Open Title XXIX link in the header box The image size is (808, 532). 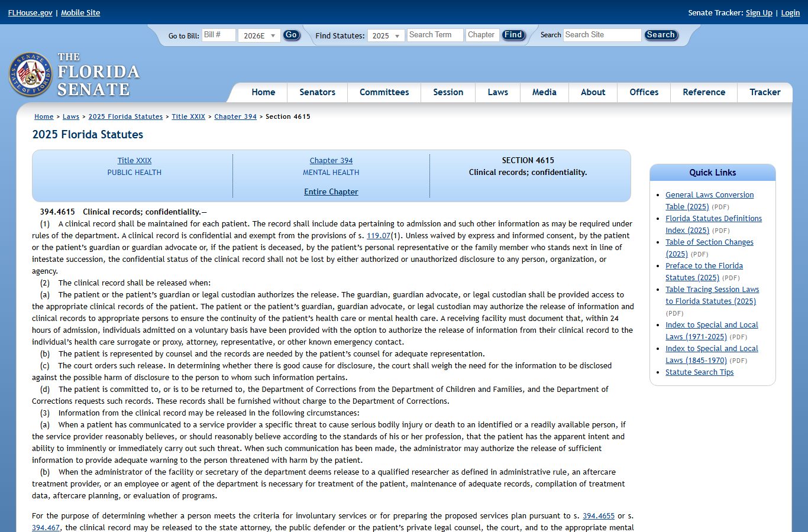click(x=134, y=160)
